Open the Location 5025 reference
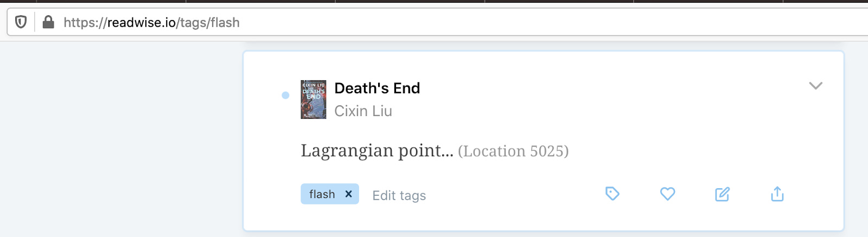868x237 pixels. [x=513, y=151]
